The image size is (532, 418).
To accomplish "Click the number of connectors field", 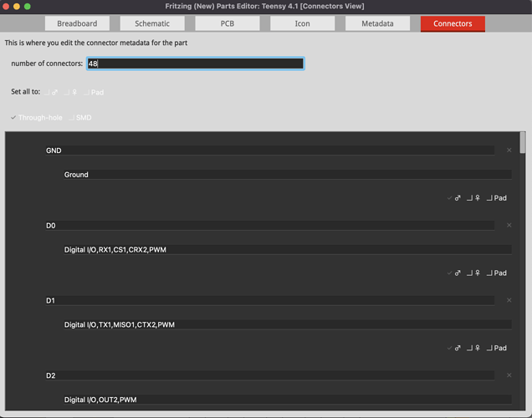I will 196,64.
